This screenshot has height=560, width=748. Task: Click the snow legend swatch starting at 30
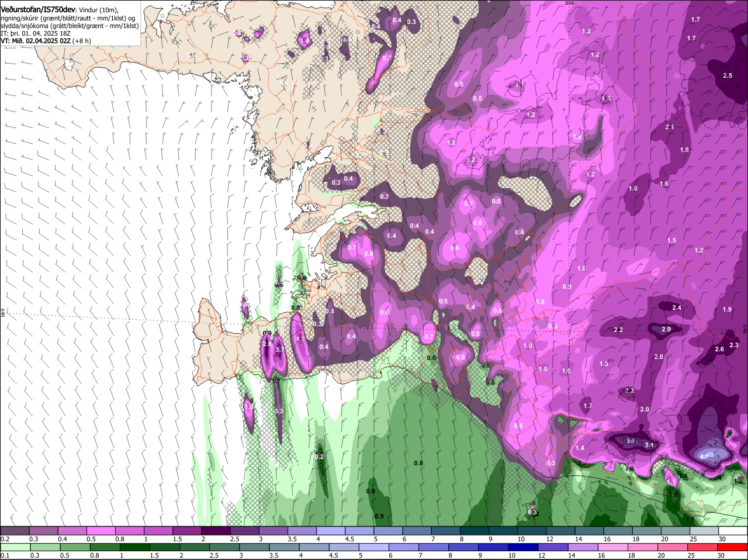point(733,531)
